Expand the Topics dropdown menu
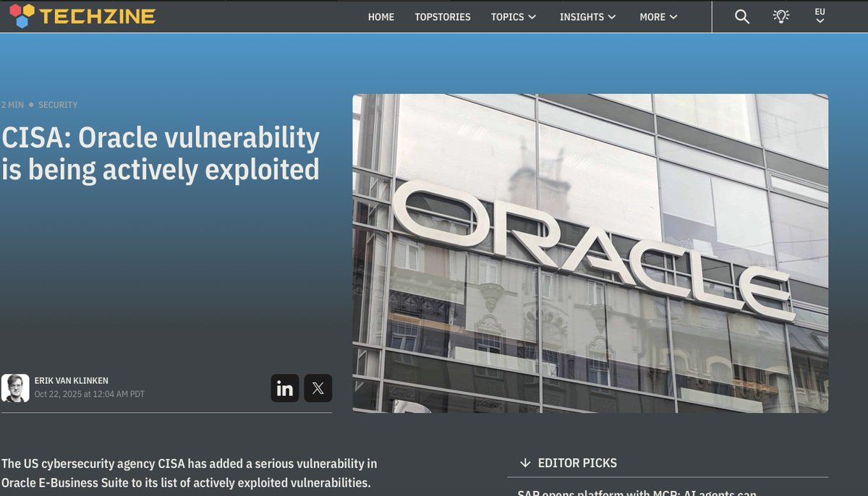Screen dimensions: 868x496 (x=514, y=17)
